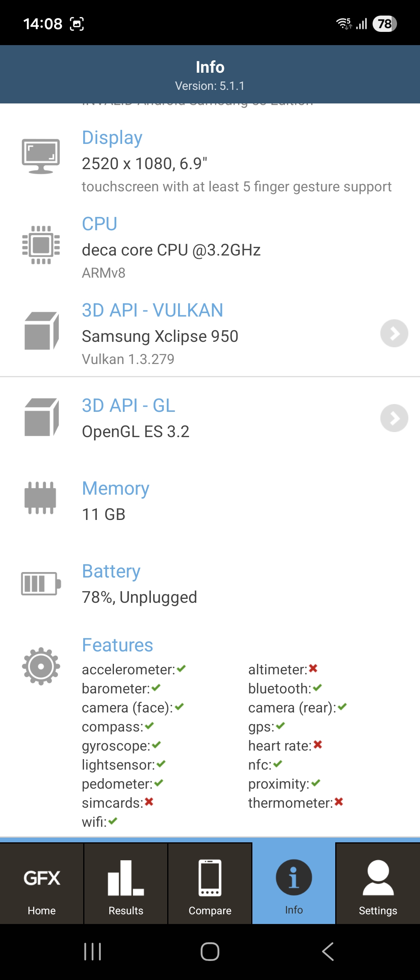Tap the CPU chip icon

[x=41, y=245]
